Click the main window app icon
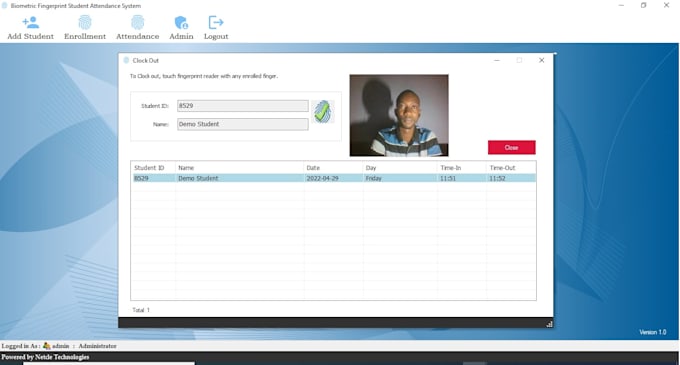The width and height of the screenshot is (680, 365). [x=5, y=6]
